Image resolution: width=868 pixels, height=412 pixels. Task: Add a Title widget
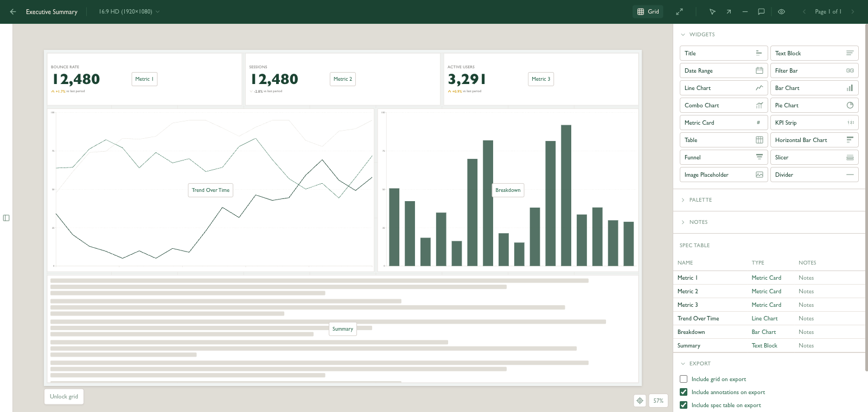(724, 53)
